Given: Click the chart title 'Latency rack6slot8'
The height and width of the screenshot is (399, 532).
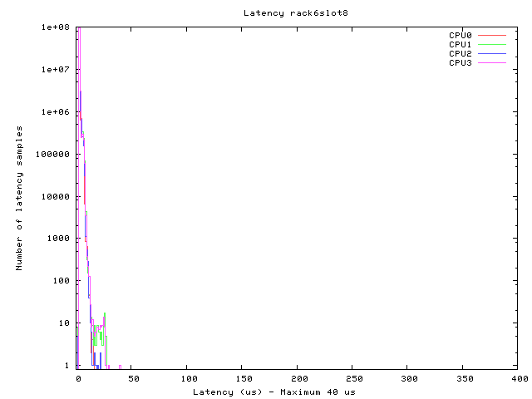Looking at the screenshot, I should coord(296,13).
